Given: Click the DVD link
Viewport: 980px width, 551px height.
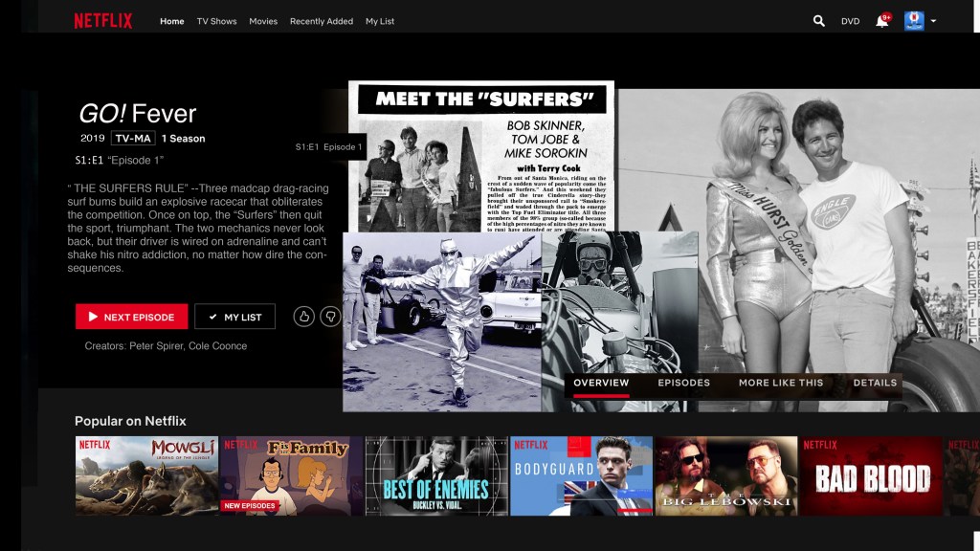Looking at the screenshot, I should [x=850, y=21].
